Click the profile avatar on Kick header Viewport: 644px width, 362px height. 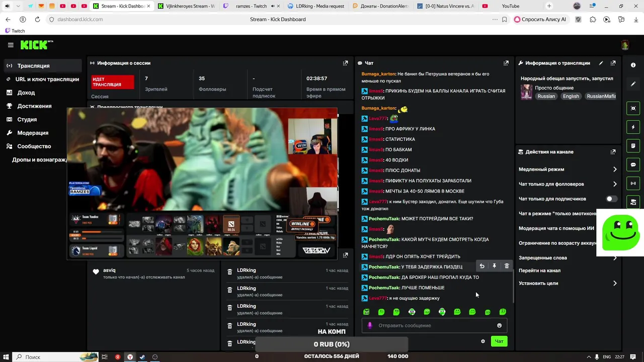tap(625, 45)
